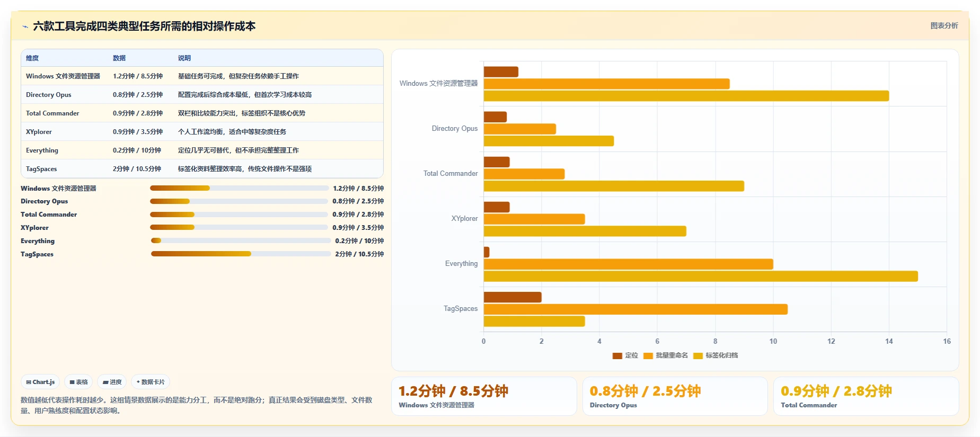Image resolution: width=980 pixels, height=437 pixels.
Task: Click the 维度 table column header
Action: (x=32, y=58)
